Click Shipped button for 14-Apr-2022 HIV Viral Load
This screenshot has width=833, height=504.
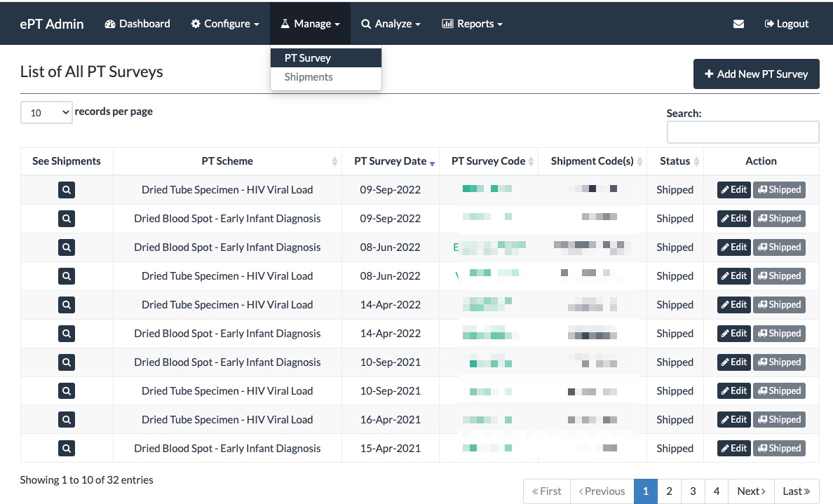coord(779,305)
